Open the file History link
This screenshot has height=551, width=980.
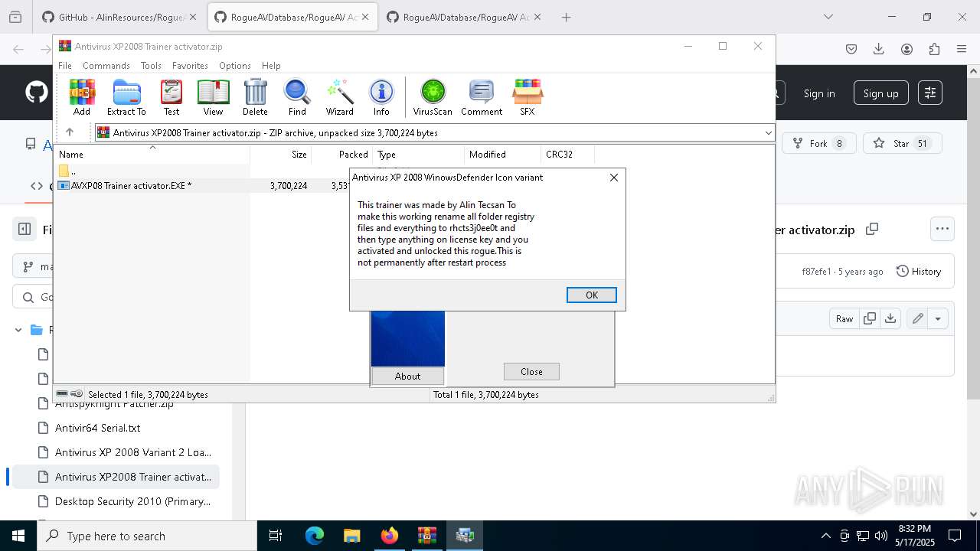pyautogui.click(x=919, y=272)
